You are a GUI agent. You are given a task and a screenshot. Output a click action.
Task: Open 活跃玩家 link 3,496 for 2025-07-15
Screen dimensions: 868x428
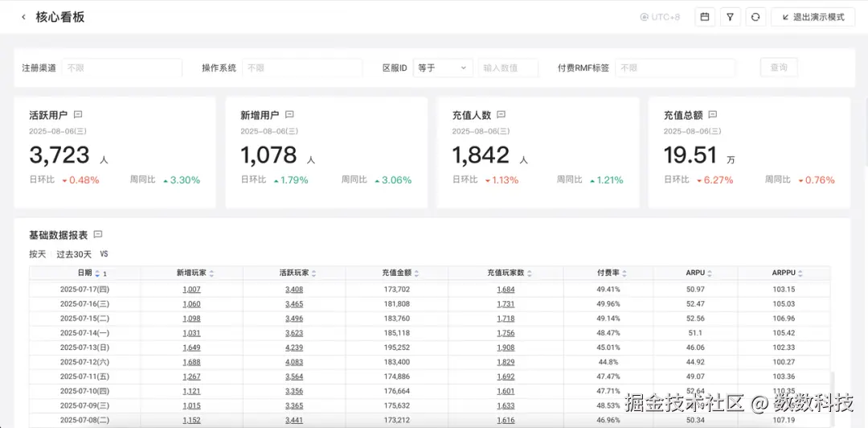(x=294, y=319)
